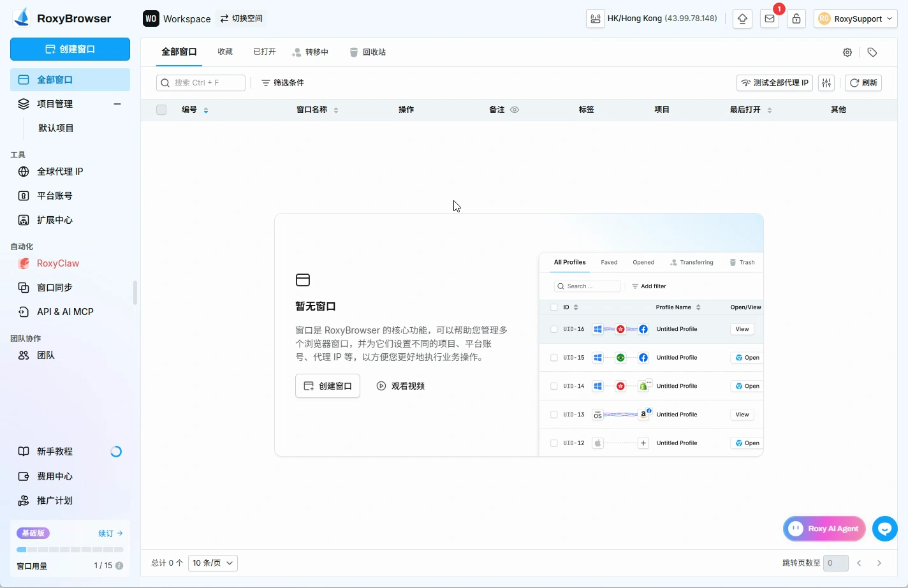The image size is (908, 588).
Task: Open 团队 page in the sidebar
Action: click(x=70, y=355)
